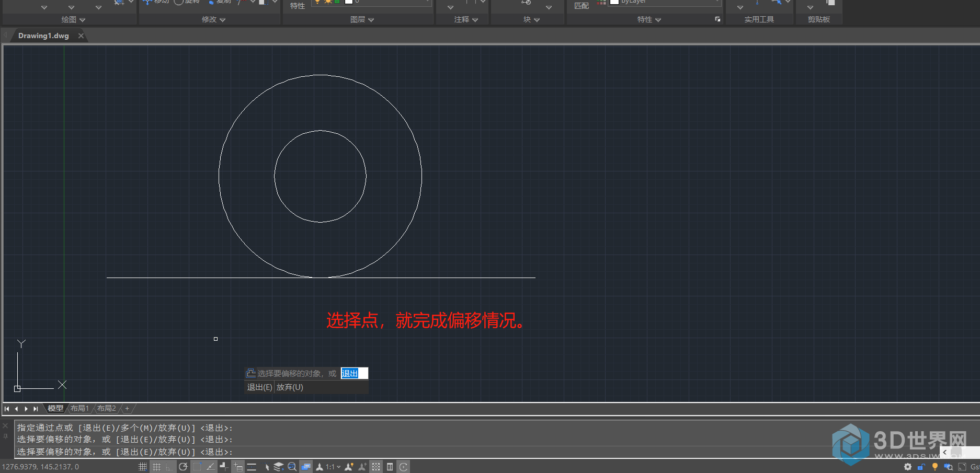Click the clean screen icon at bottom right
Viewport: 980px width, 473px height.
962,467
